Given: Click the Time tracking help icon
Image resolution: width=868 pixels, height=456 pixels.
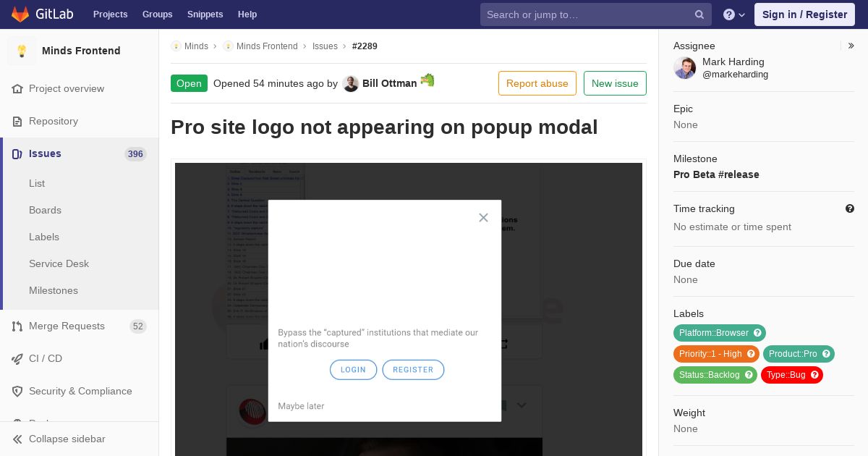Looking at the screenshot, I should click(850, 208).
